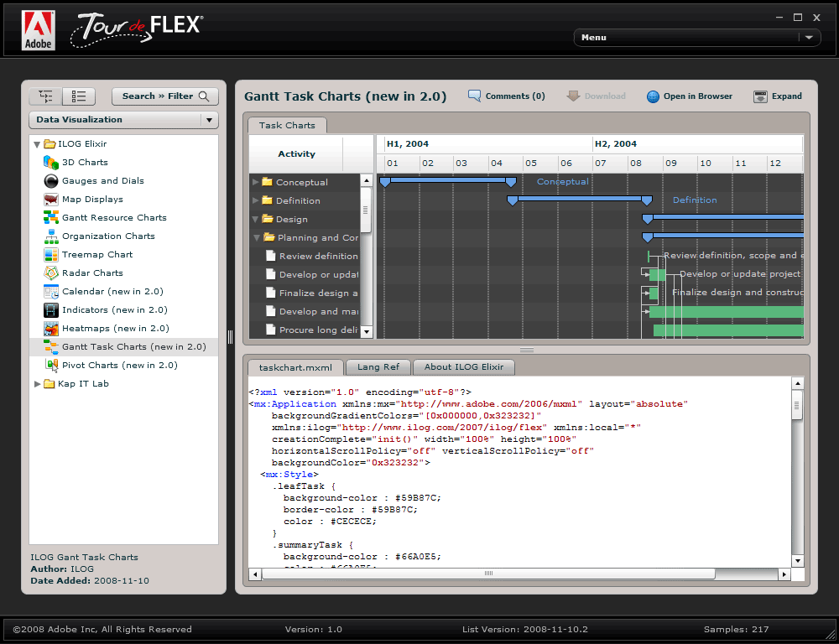Click the search magnifier icon
This screenshot has height=644, width=839.
point(204,96)
